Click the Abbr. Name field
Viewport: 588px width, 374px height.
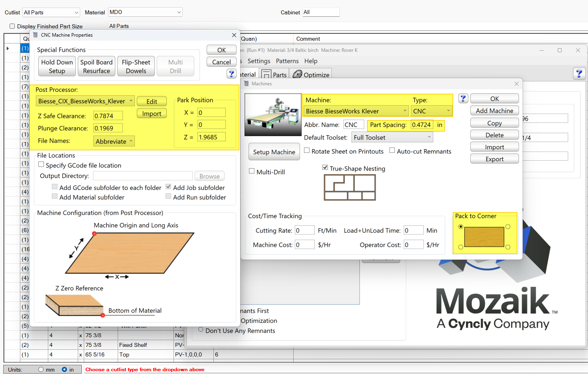(x=354, y=125)
